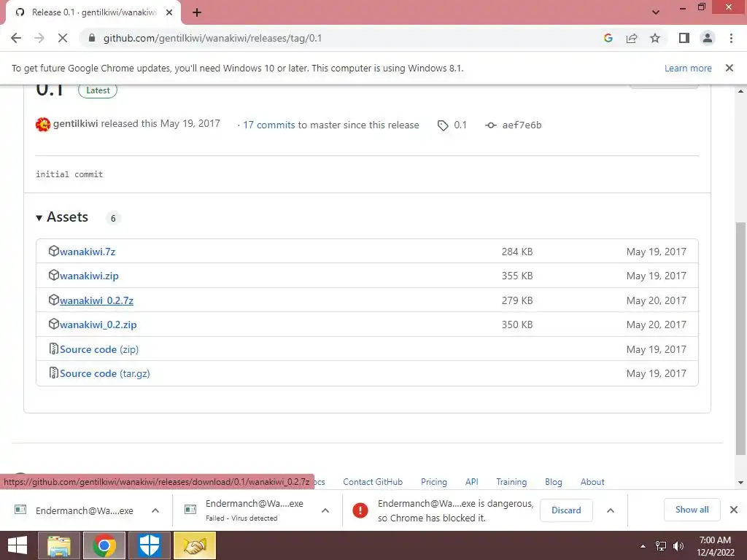Viewport: 747px width, 560px height.
Task: Open Training footer link
Action: click(x=511, y=482)
